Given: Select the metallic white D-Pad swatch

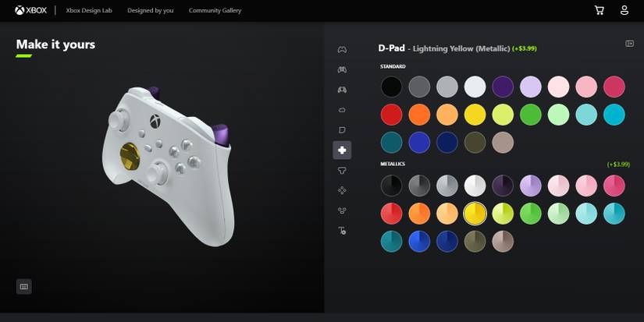Looking at the screenshot, I should tap(475, 186).
